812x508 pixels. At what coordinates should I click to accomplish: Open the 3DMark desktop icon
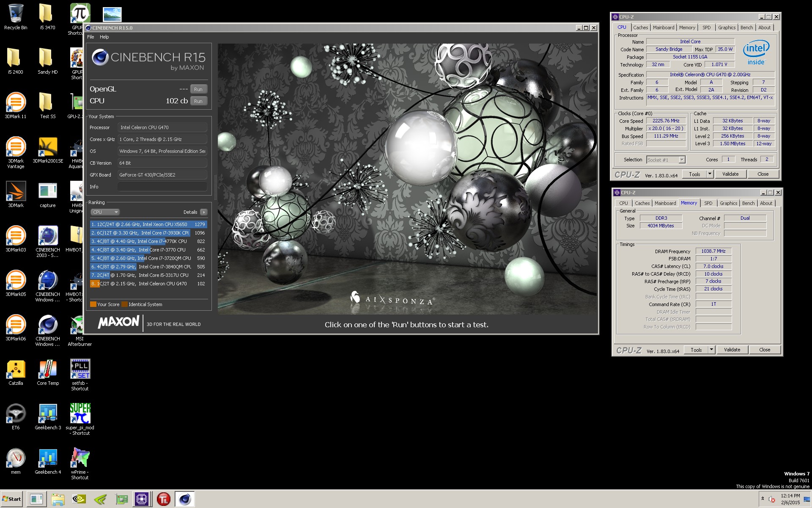click(x=16, y=195)
